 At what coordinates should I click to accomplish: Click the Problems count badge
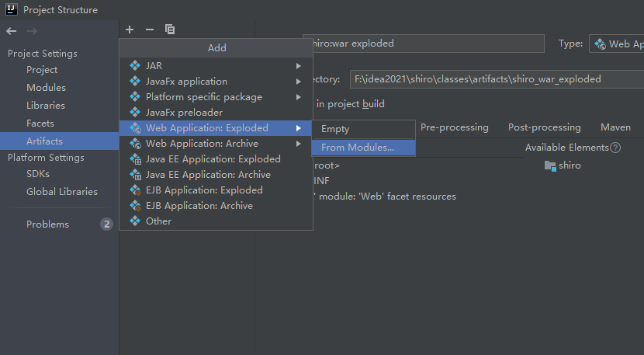click(107, 224)
